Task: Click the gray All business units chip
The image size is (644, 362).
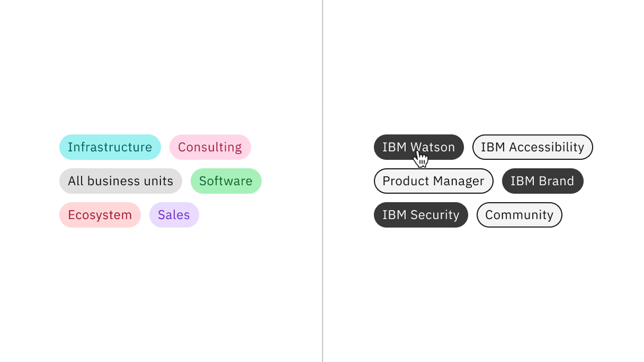Action: (120, 180)
